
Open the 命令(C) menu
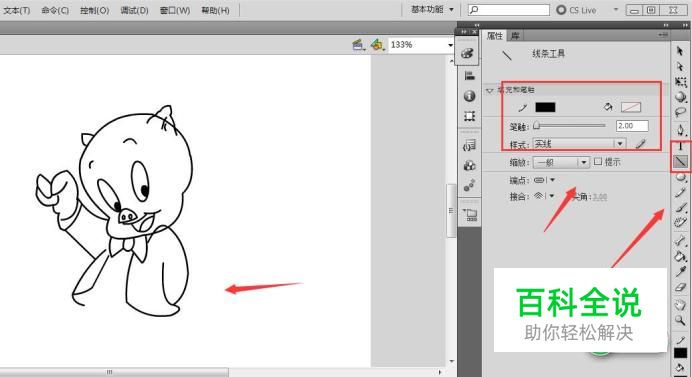55,10
